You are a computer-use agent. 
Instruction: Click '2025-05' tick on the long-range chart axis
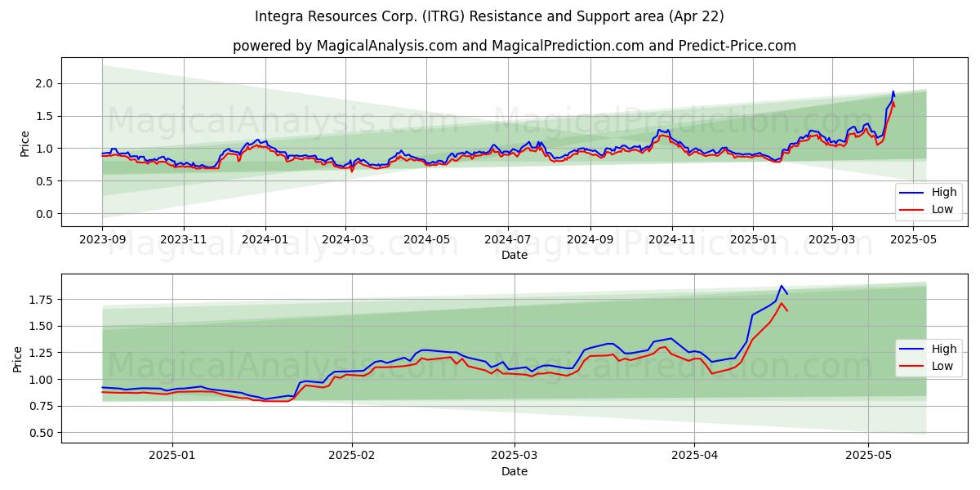(914, 240)
